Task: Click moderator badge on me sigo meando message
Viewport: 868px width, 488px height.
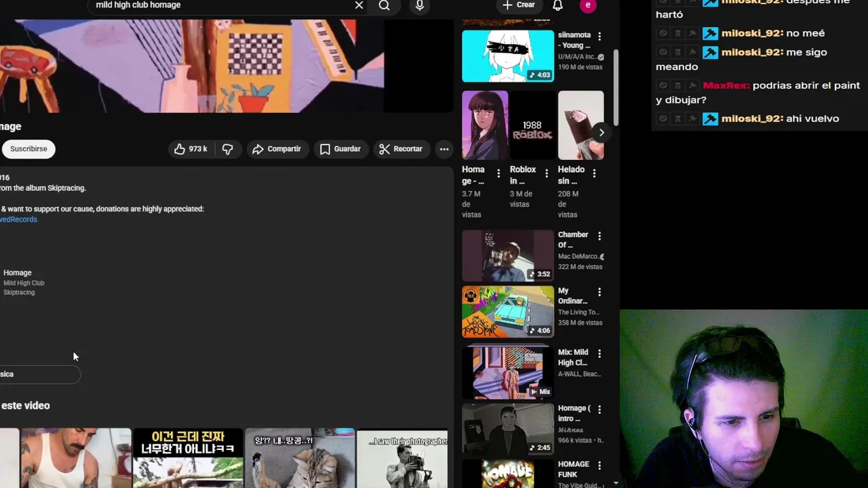Action: tap(710, 52)
